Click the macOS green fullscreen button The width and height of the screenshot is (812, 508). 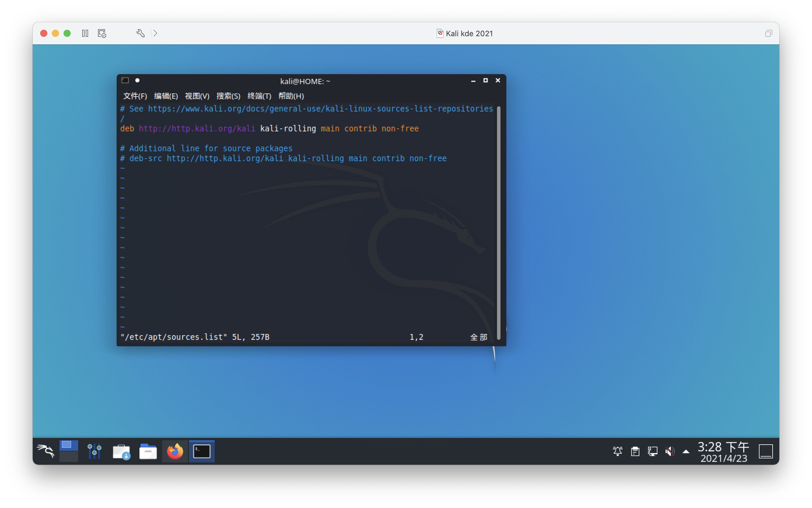click(x=67, y=33)
